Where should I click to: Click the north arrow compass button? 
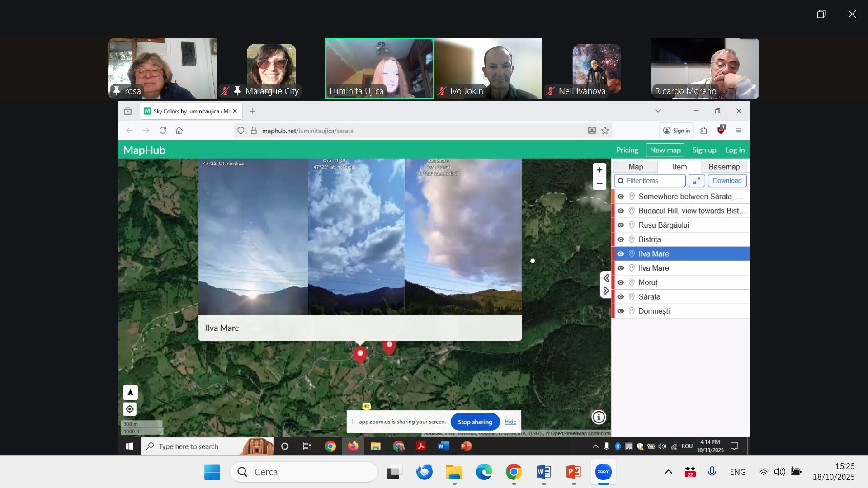point(130,393)
